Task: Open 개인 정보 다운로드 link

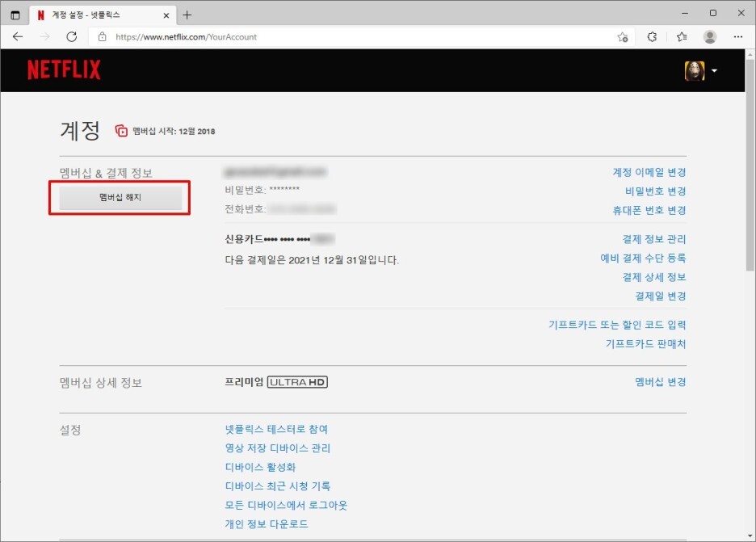Action: (267, 523)
